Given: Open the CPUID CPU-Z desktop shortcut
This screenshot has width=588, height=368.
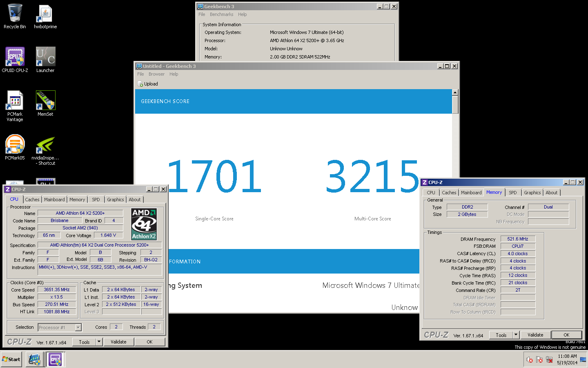Looking at the screenshot, I should pos(15,60).
